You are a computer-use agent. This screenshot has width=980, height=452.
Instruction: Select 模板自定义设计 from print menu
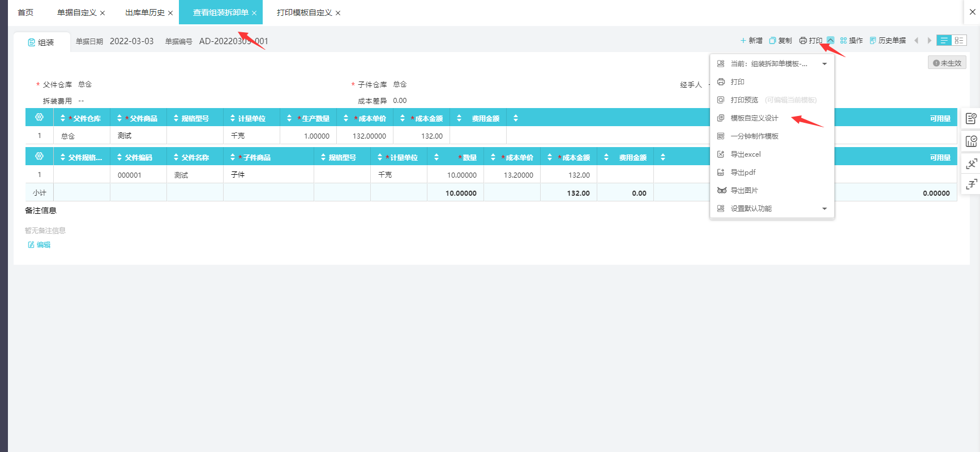(754, 118)
